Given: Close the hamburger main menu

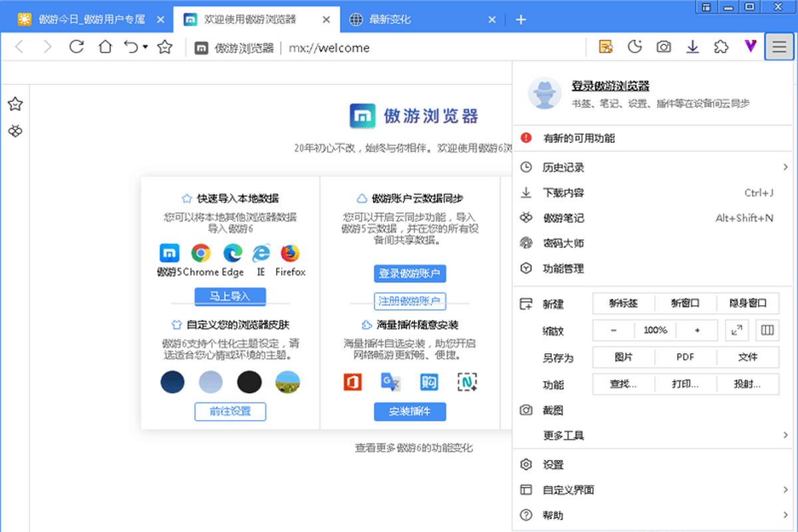Looking at the screenshot, I should click(x=779, y=47).
